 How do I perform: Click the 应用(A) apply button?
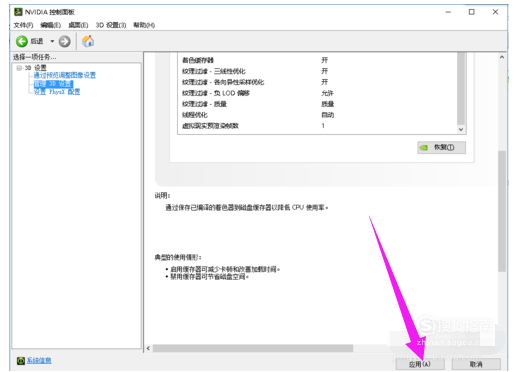pos(419,364)
